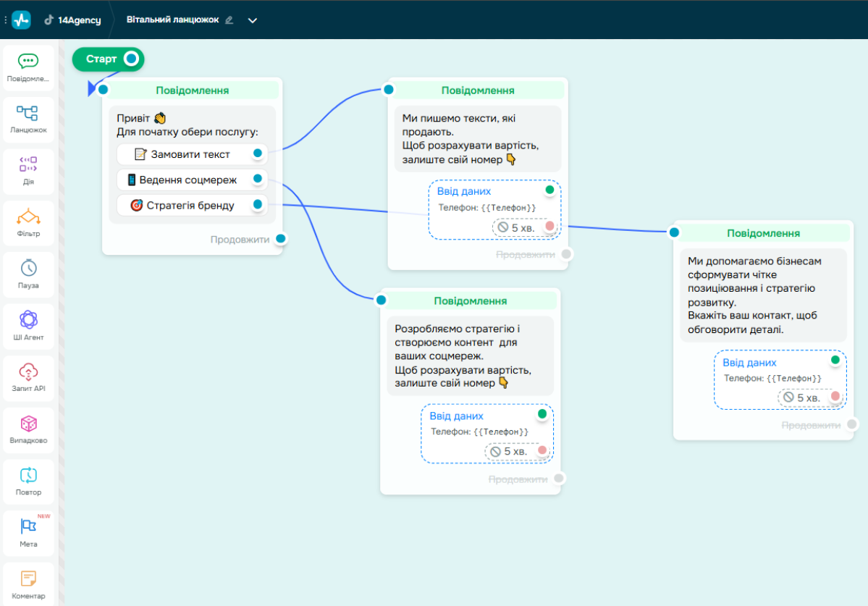
Task: Add a Фільтр element from sidebar
Action: click(28, 217)
